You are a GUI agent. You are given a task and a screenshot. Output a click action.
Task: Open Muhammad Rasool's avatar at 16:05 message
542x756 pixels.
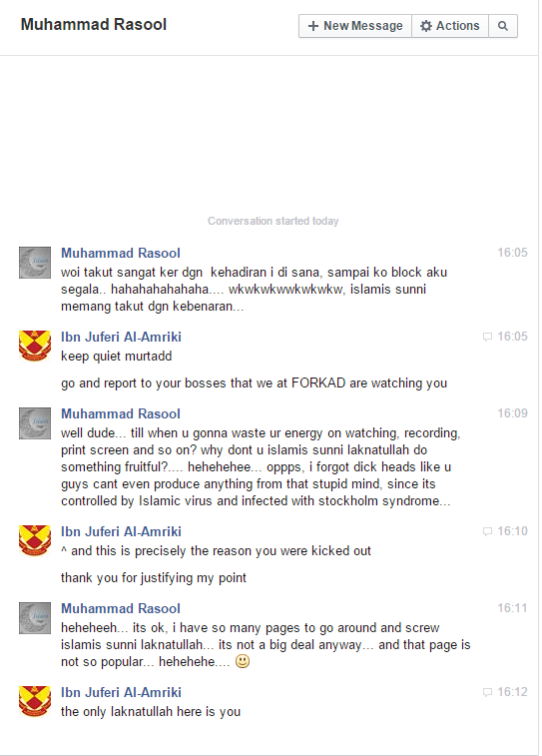coord(35,263)
